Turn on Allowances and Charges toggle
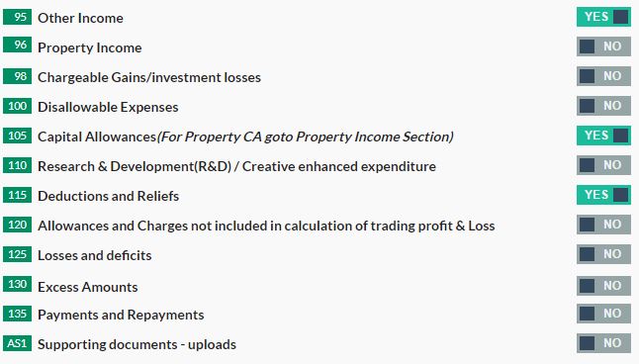Image resolution: width=639 pixels, height=364 pixels. coord(603,225)
